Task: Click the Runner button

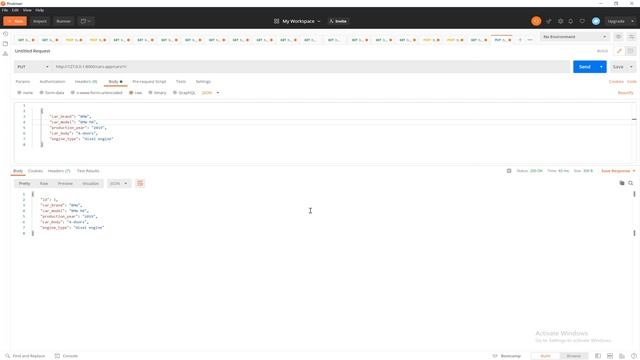Action: click(63, 21)
